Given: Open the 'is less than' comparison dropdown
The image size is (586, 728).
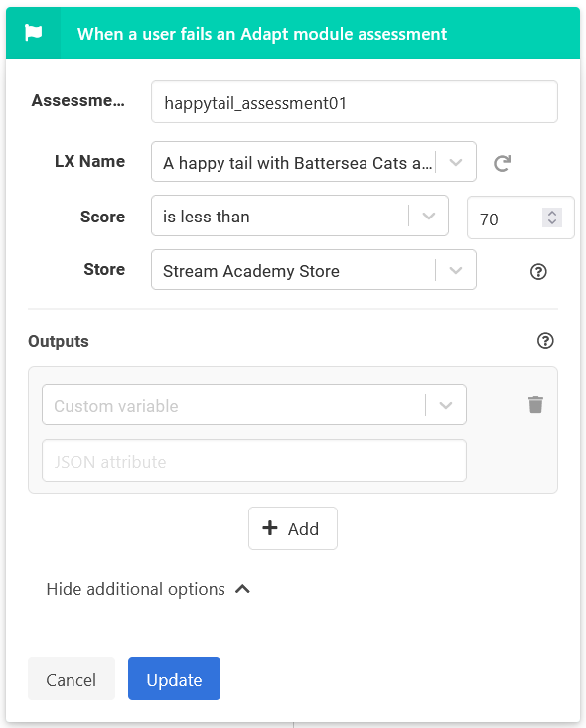Looking at the screenshot, I should pos(429,216).
